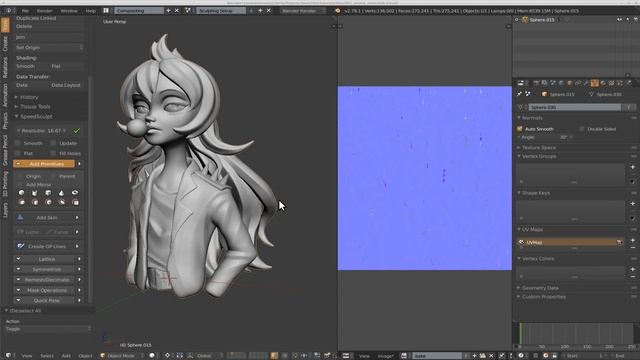Viewport: 640px width, 360px height.
Task: Click the green timeline frame marker
Action: (520, 333)
